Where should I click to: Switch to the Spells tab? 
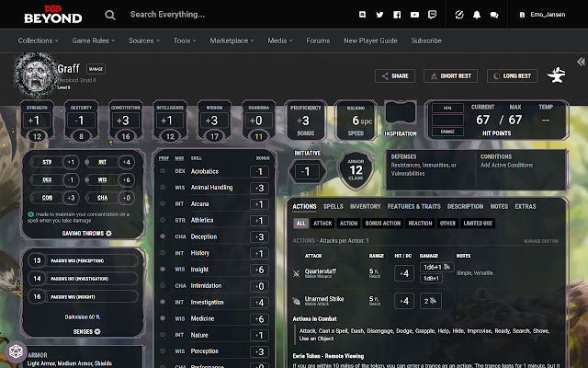pos(334,206)
